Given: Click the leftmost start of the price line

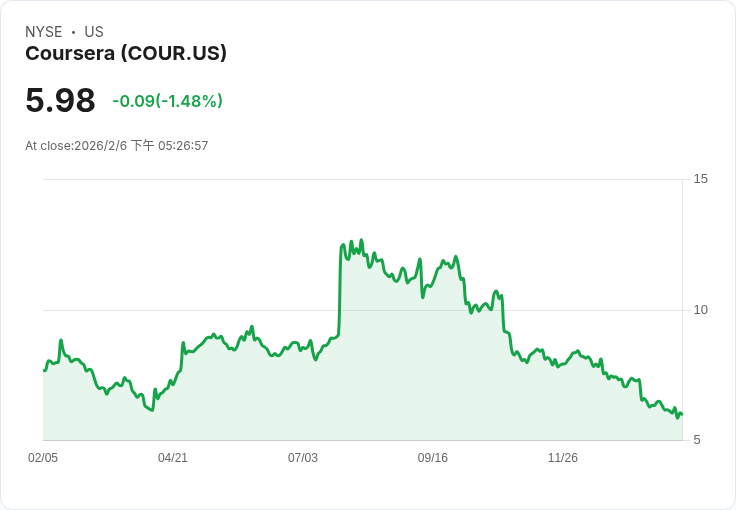Looking at the screenshot, I should pyautogui.click(x=44, y=371).
